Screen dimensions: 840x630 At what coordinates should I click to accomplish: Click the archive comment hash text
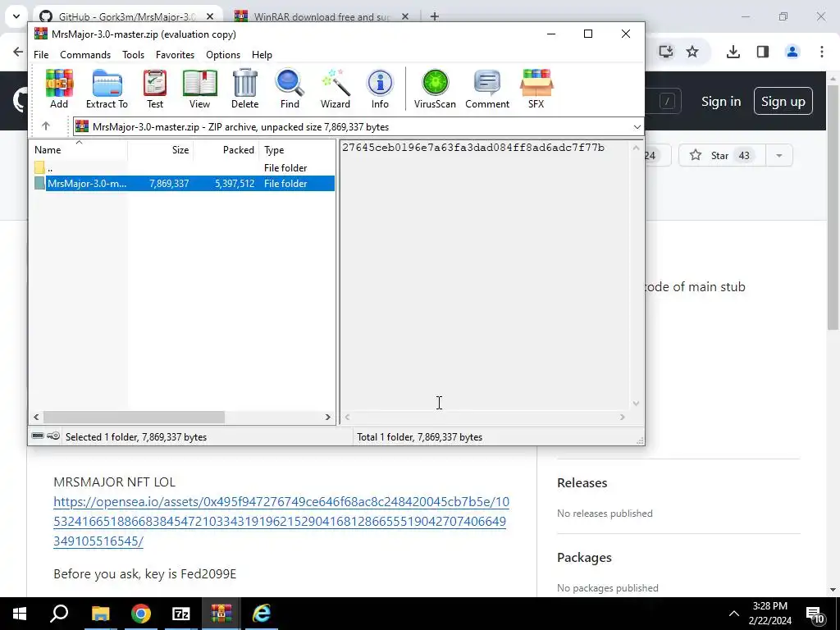(473, 148)
